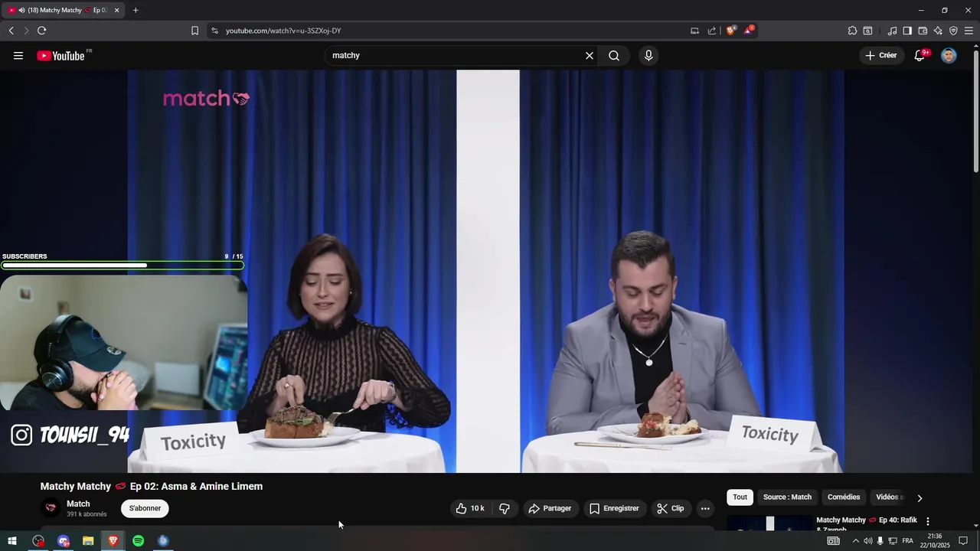Like the video with the thumbs-up button

[470, 508]
